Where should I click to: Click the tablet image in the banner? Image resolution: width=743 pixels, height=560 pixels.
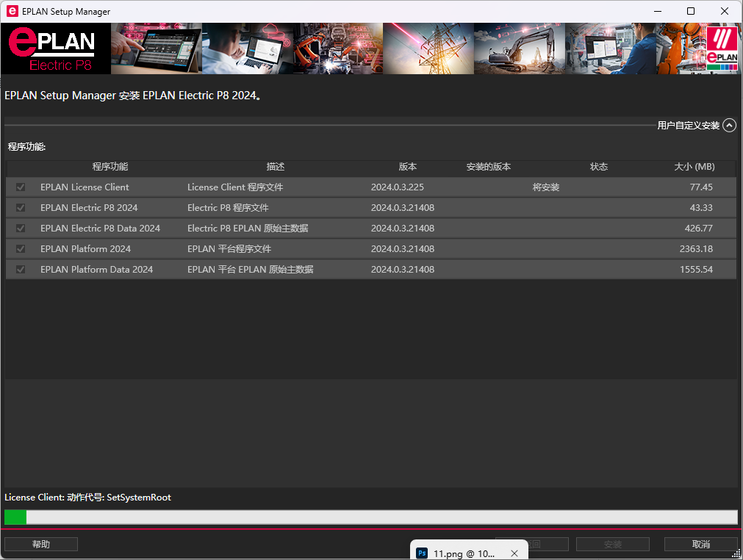tap(156, 49)
